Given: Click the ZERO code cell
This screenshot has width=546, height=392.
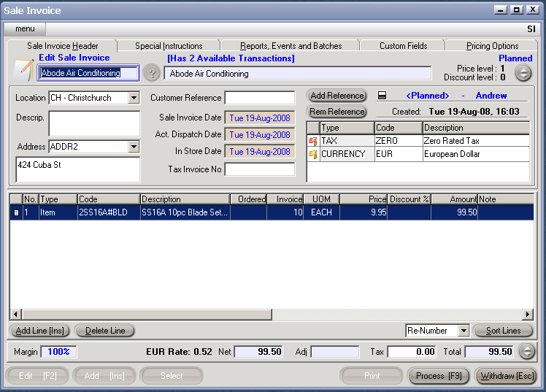Looking at the screenshot, I should click(x=399, y=141).
